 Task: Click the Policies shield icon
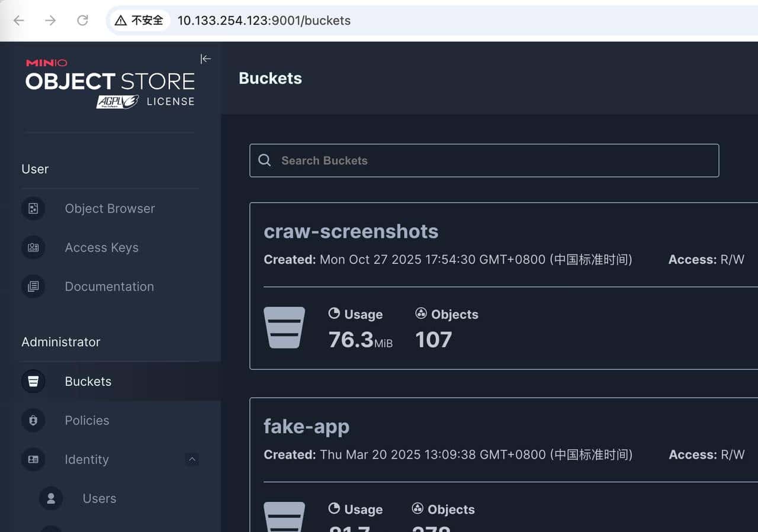33,420
